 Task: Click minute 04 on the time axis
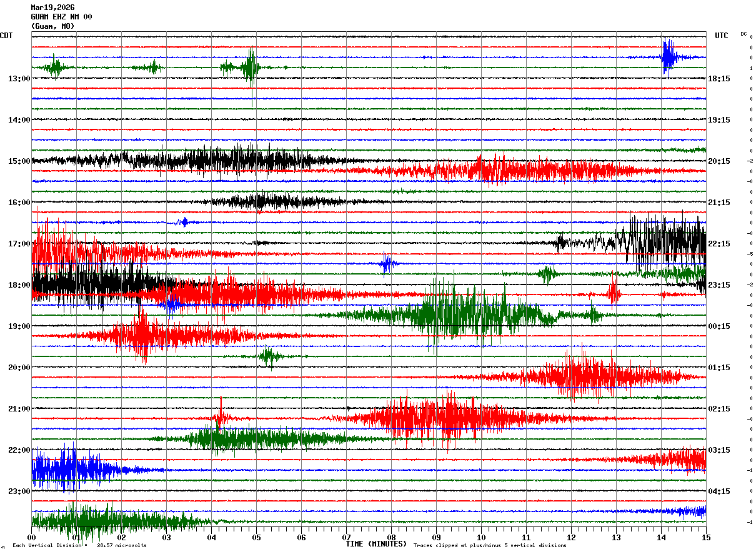[x=212, y=538]
